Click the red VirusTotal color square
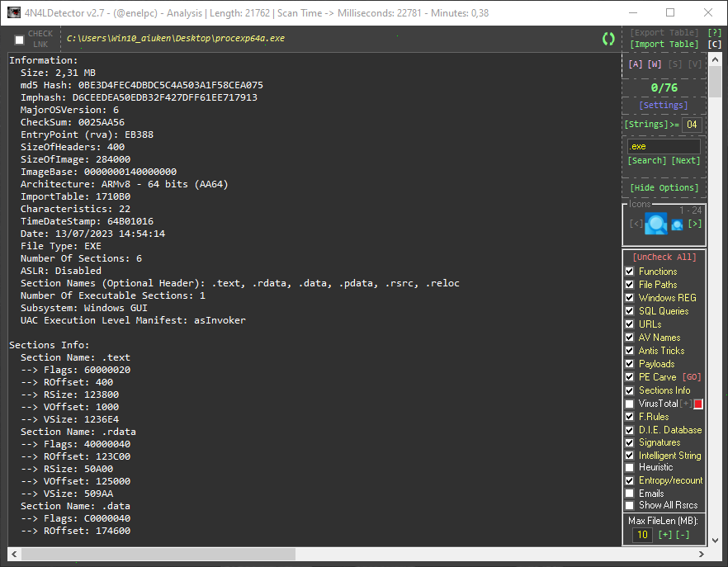 (x=698, y=404)
